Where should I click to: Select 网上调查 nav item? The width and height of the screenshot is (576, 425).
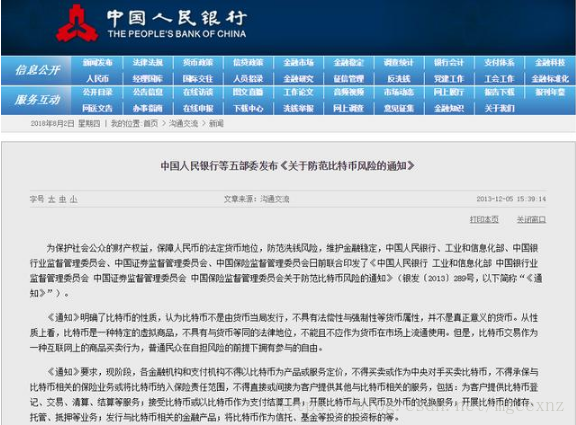click(349, 108)
